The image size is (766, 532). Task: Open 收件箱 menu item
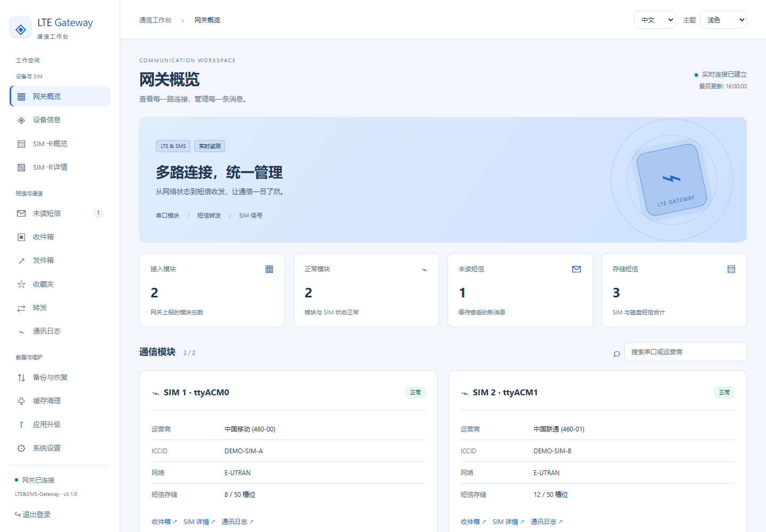tap(60, 237)
